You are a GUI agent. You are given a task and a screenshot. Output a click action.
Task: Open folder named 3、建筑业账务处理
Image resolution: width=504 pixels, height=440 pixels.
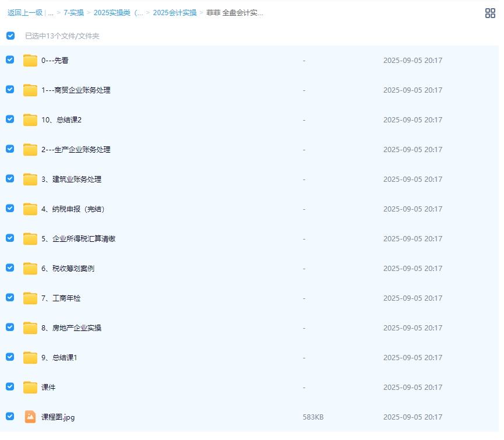pos(71,179)
